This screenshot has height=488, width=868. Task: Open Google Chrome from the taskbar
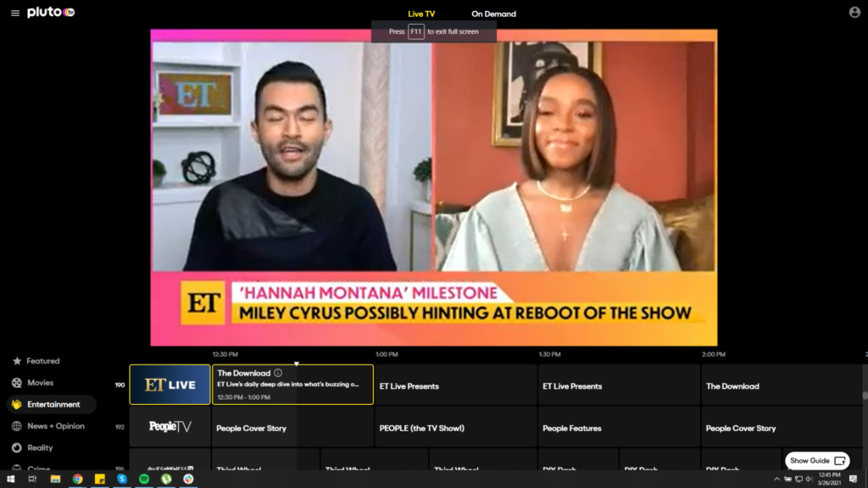(x=77, y=480)
